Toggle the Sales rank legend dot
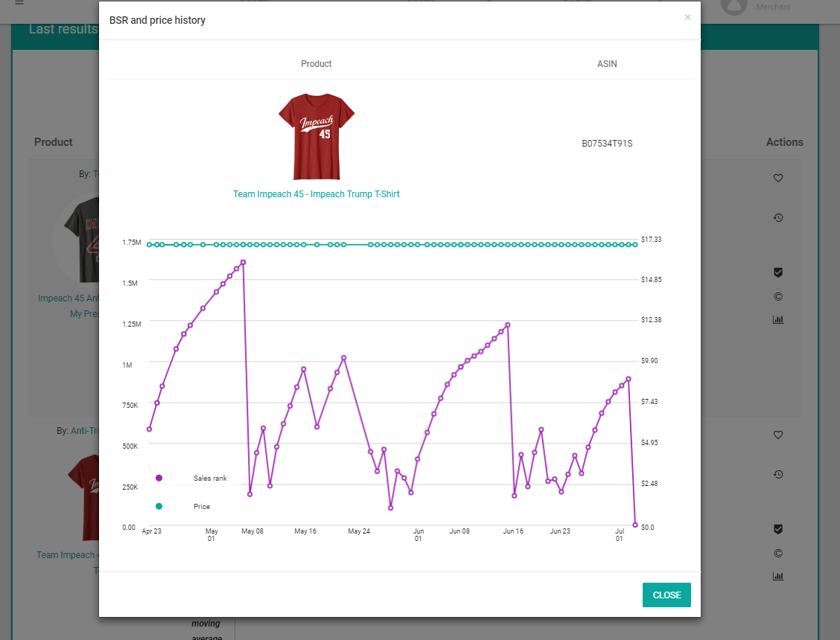This screenshot has width=840, height=640. click(x=159, y=478)
